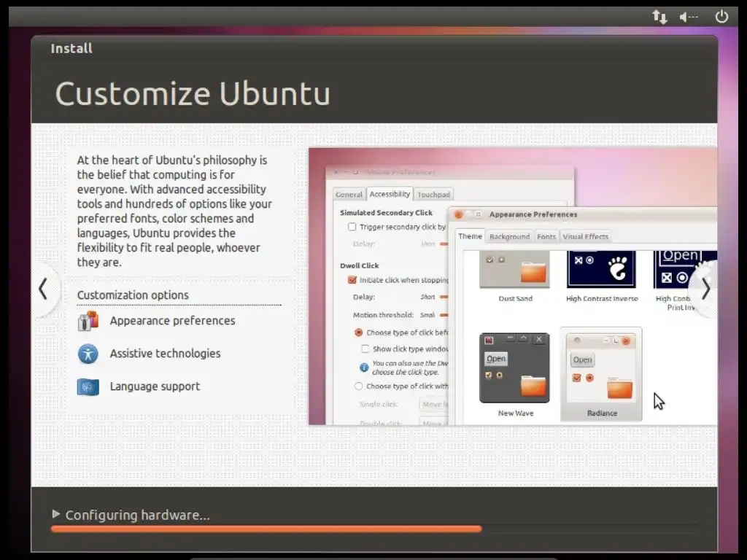This screenshot has height=560, width=747.
Task: Choose the Dust Sand theme thumbnail
Action: click(x=514, y=270)
